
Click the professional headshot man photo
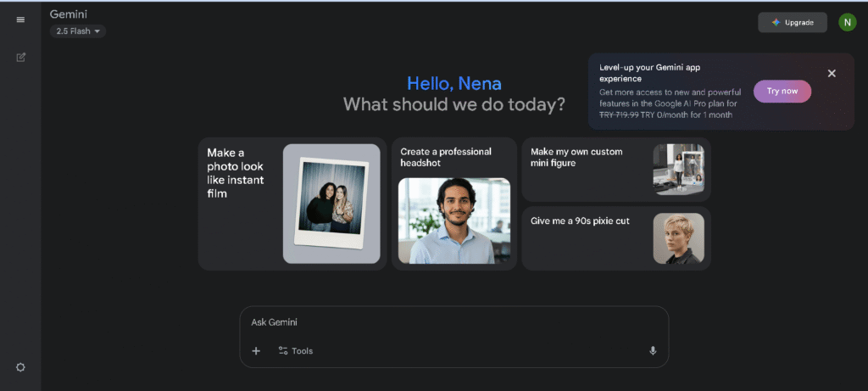454,221
